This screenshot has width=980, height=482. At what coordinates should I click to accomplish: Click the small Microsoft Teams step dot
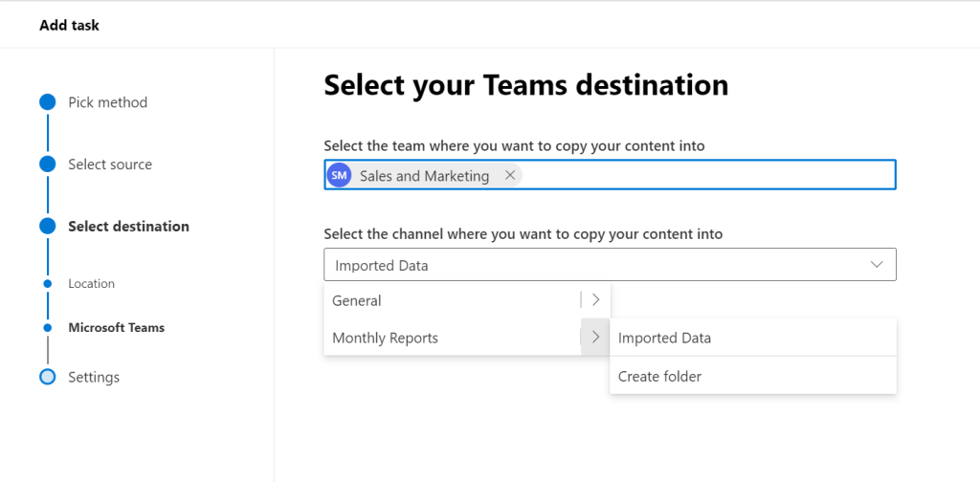(x=48, y=328)
